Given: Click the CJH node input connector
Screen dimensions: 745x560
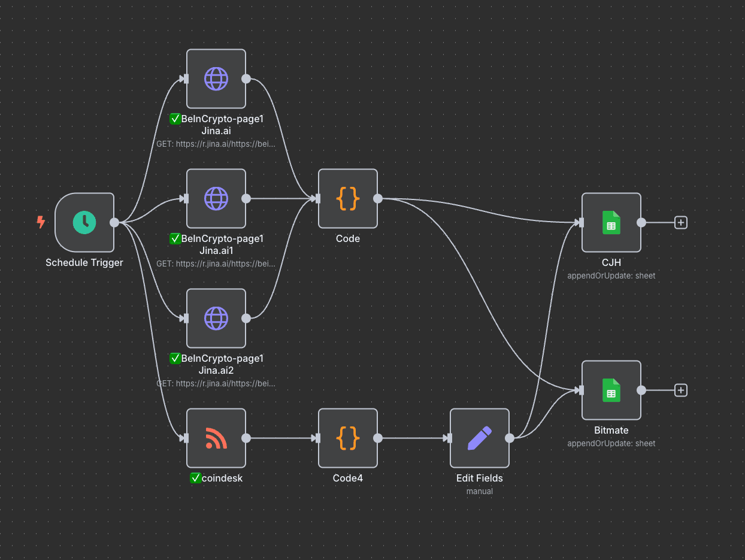Looking at the screenshot, I should pyautogui.click(x=581, y=222).
